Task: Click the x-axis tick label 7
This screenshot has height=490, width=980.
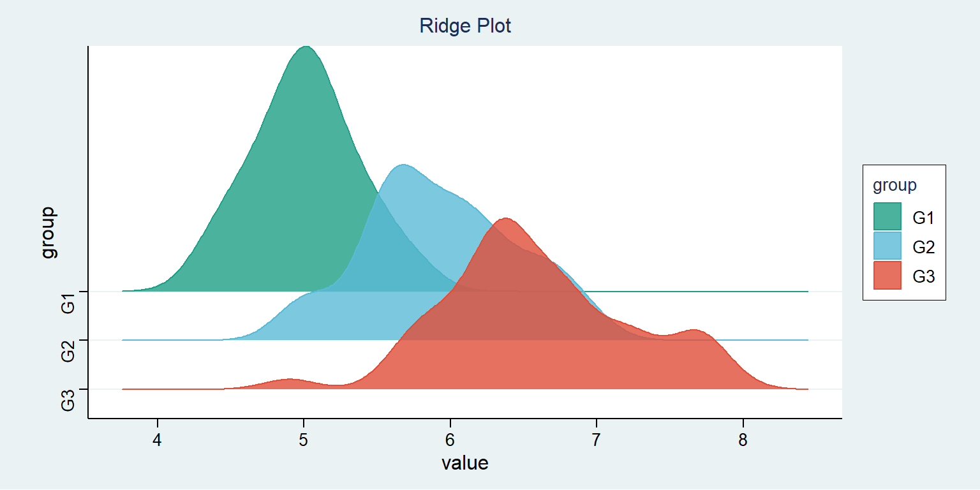Action: pos(597,439)
